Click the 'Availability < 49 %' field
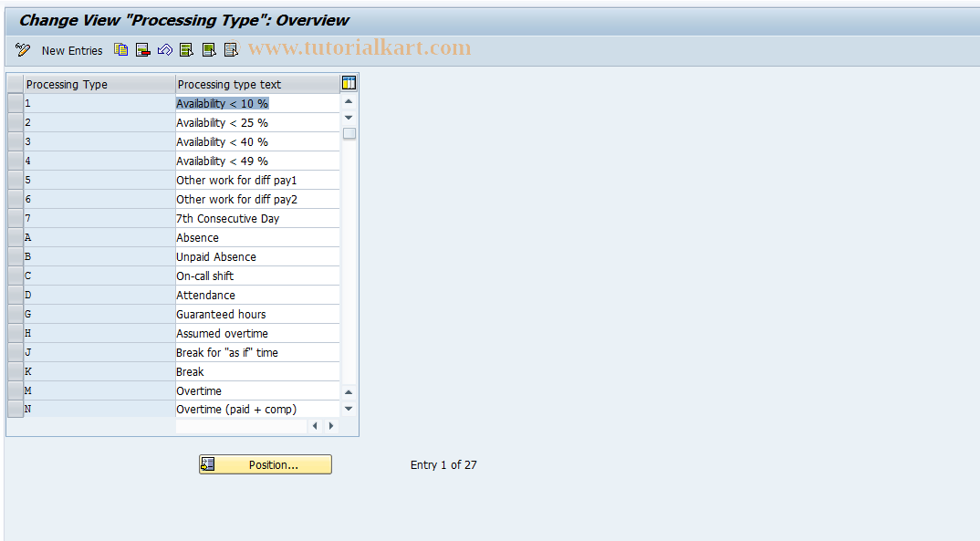This screenshot has height=541, width=980. click(257, 161)
